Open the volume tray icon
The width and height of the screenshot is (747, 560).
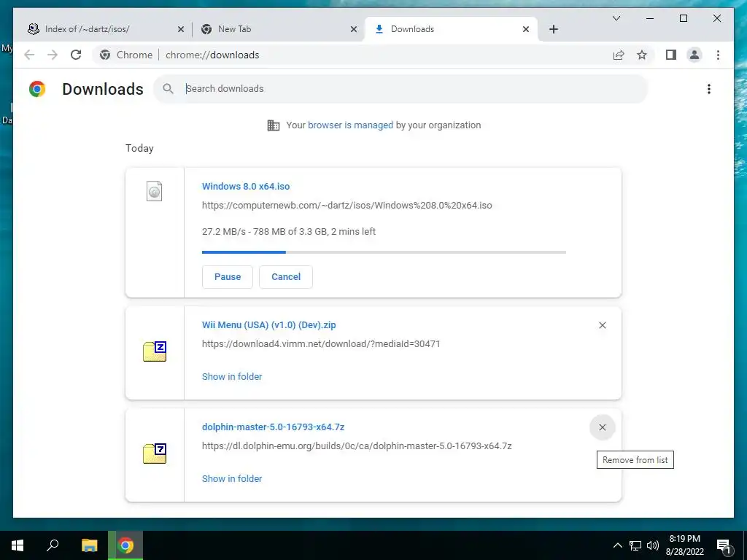point(653,545)
